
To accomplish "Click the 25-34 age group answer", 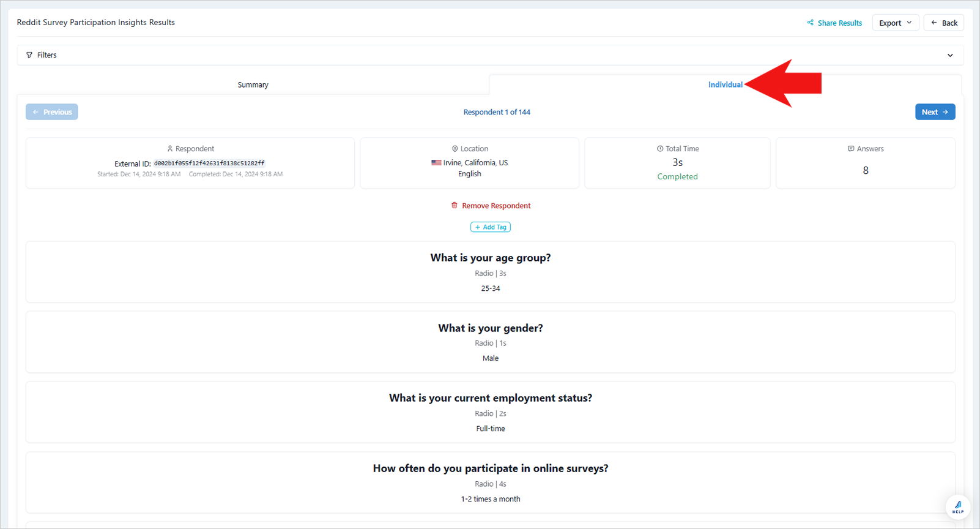I will (491, 288).
